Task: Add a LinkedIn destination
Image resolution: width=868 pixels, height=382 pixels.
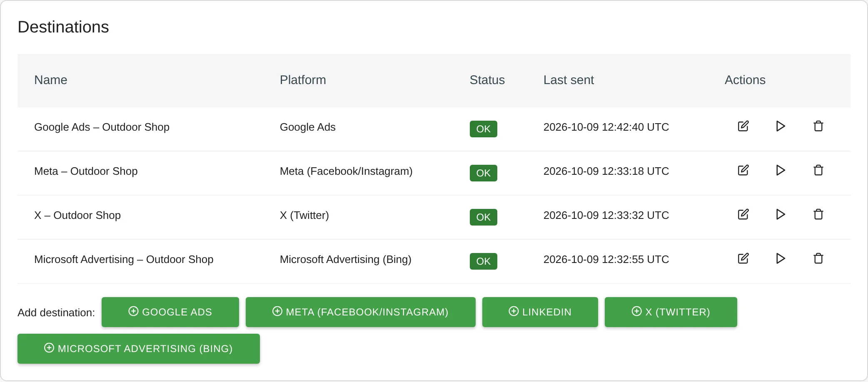Action: coord(540,312)
